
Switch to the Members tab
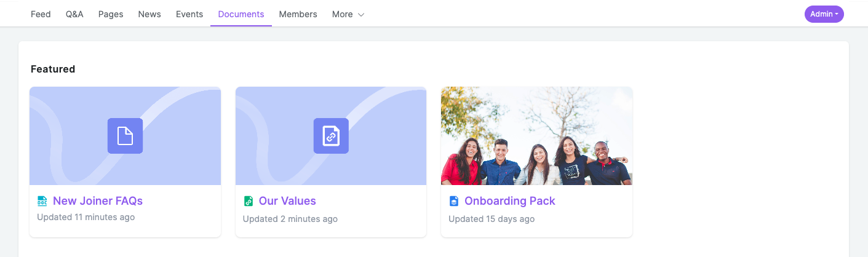click(x=298, y=14)
